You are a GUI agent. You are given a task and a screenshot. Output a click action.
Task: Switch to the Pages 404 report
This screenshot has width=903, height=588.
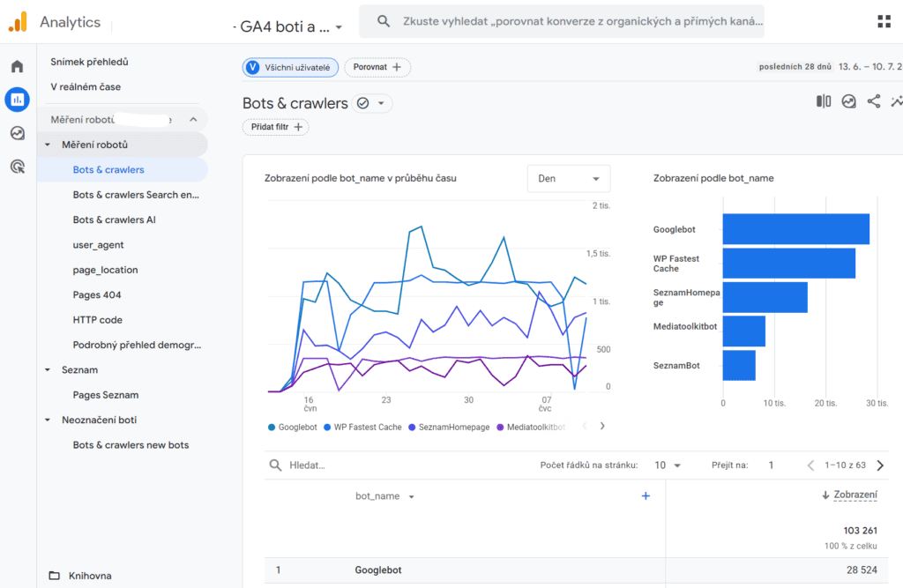[97, 294]
